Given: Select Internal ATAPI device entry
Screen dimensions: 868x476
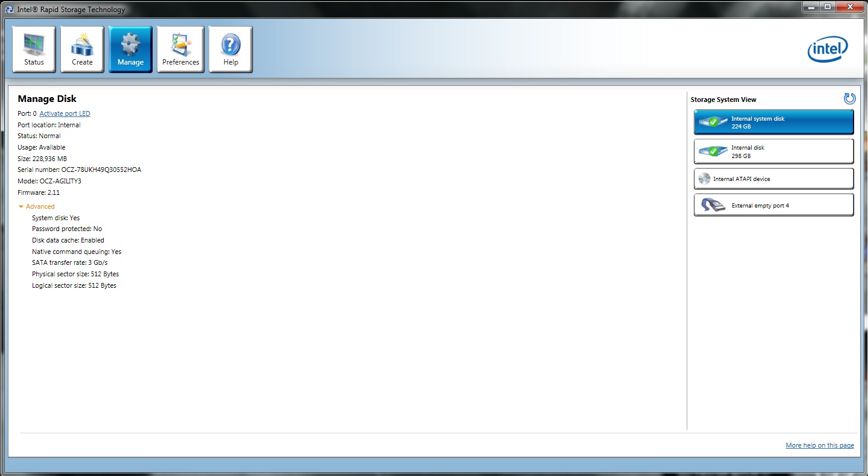Looking at the screenshot, I should click(x=774, y=179).
